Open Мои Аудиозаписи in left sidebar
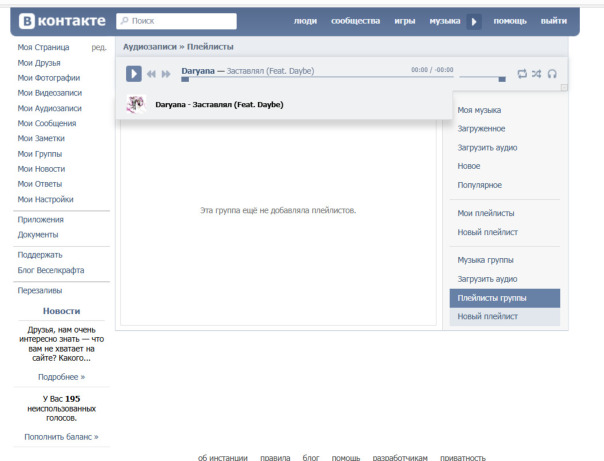The width and height of the screenshot is (604, 461). click(x=50, y=108)
